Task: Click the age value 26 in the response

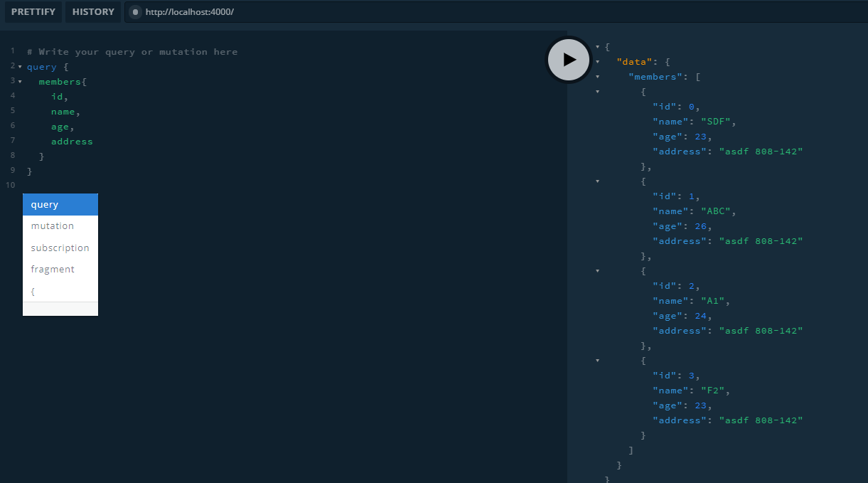Action: coord(701,226)
